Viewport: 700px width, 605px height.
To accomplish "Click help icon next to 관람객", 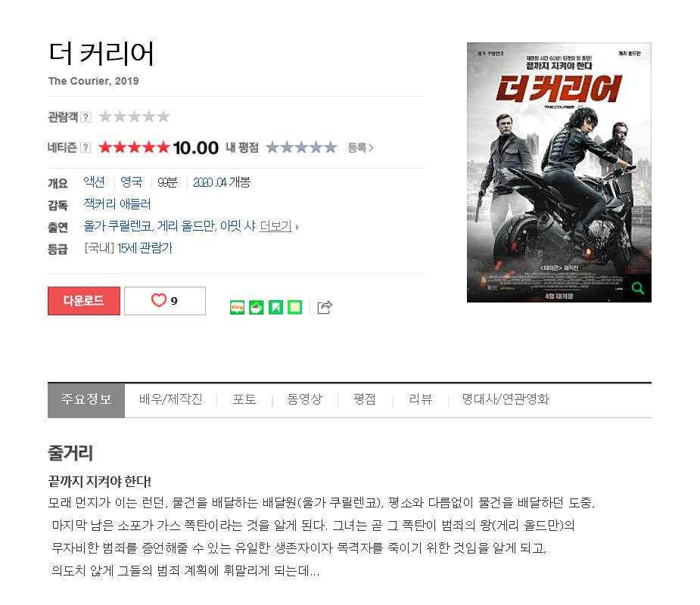I will [x=86, y=117].
